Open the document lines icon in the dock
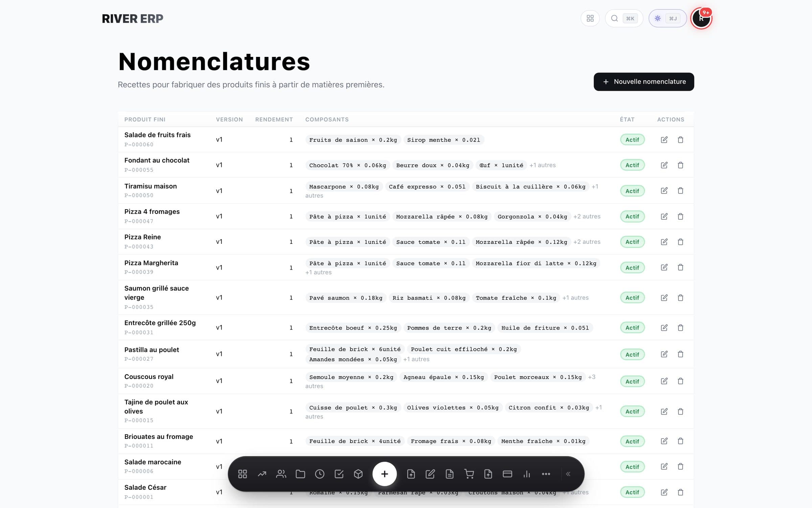This screenshot has width=812, height=508. point(450,474)
